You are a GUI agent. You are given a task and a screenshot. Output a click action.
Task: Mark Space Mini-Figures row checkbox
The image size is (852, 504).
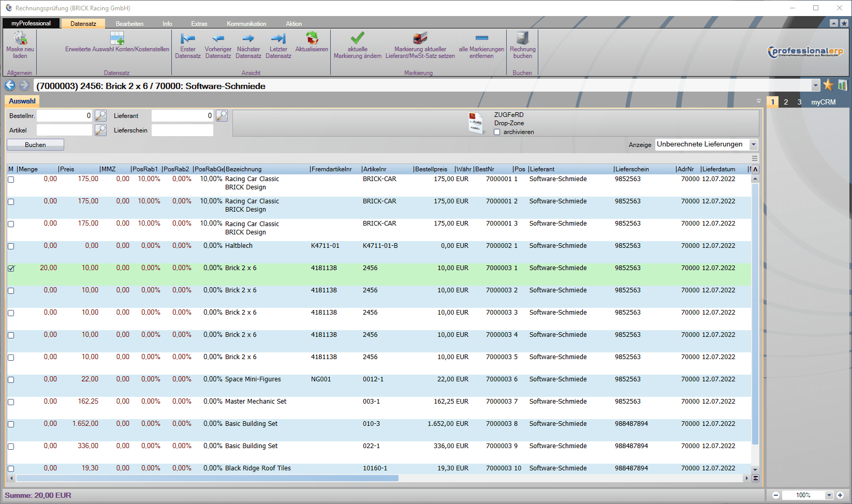(11, 380)
